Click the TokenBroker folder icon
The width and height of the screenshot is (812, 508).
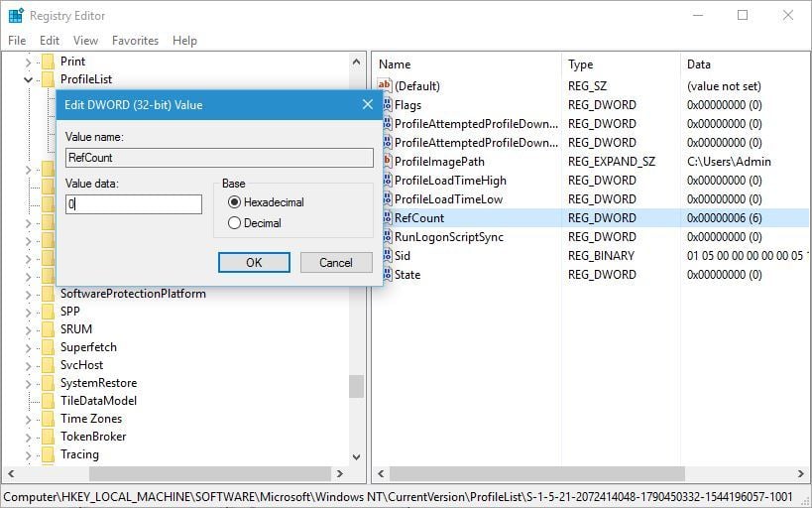coord(48,437)
